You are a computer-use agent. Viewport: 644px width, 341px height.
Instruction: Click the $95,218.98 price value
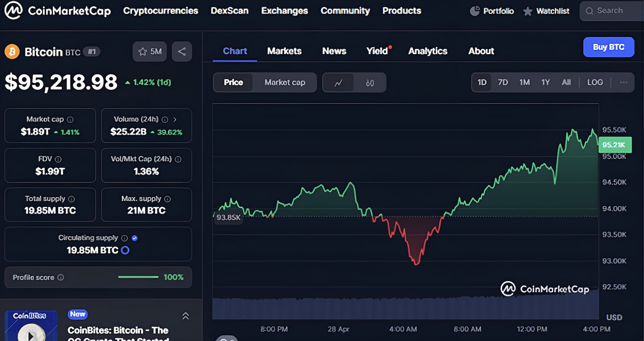coord(61,82)
